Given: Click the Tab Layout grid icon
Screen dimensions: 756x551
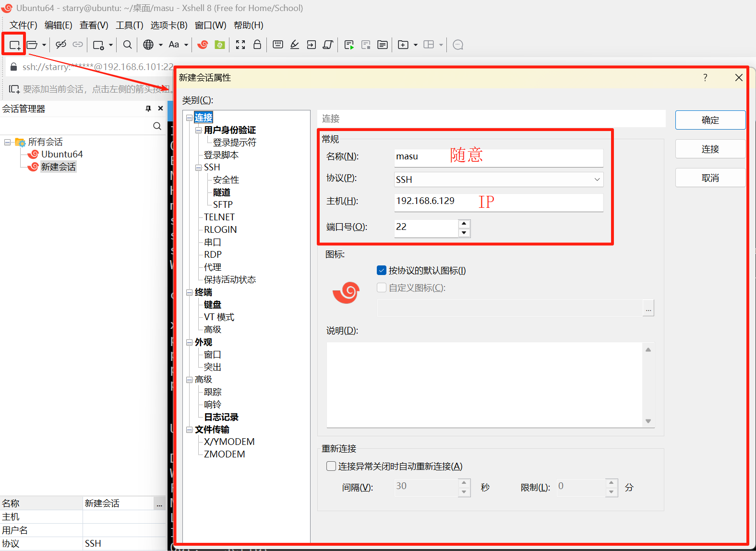Looking at the screenshot, I should (x=429, y=45).
